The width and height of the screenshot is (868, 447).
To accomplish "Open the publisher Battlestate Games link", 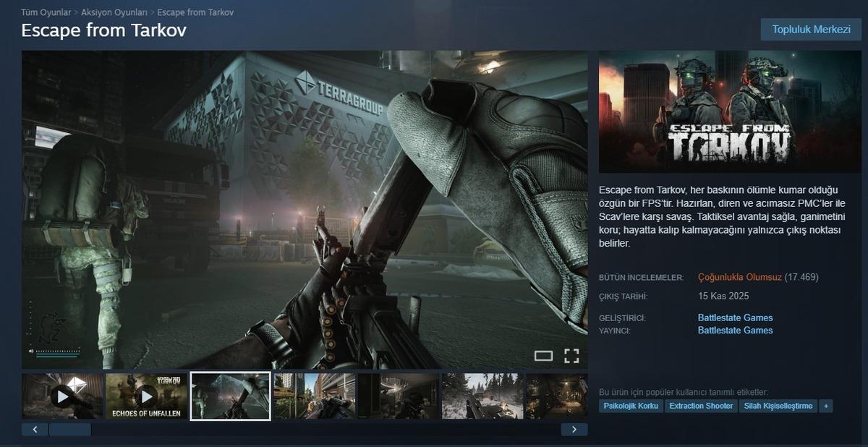I will point(735,331).
